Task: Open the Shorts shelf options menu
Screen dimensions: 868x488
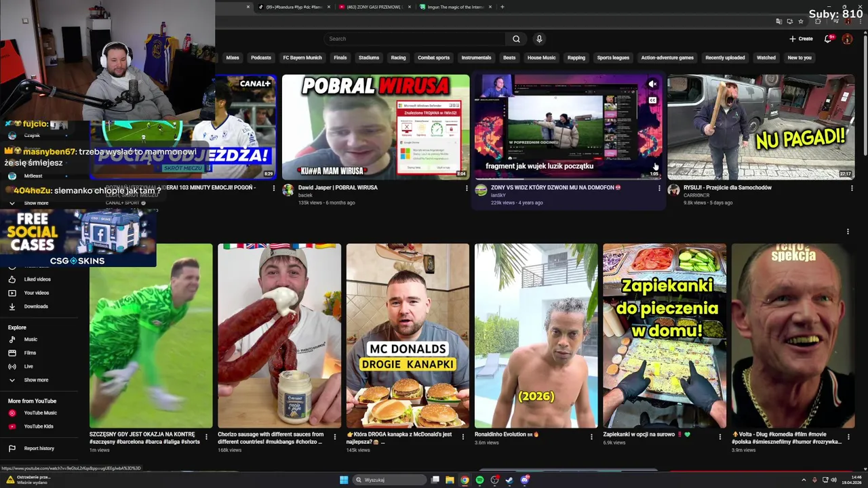Action: click(x=848, y=232)
